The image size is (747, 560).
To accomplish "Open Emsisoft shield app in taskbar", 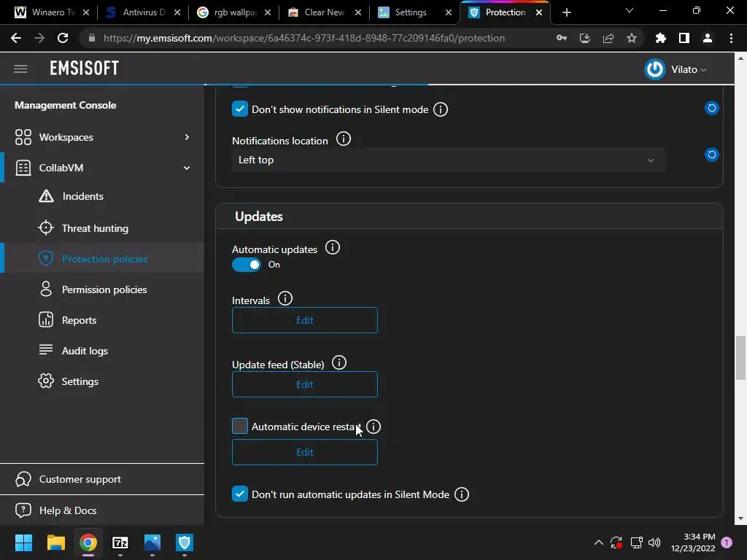I will [x=185, y=542].
